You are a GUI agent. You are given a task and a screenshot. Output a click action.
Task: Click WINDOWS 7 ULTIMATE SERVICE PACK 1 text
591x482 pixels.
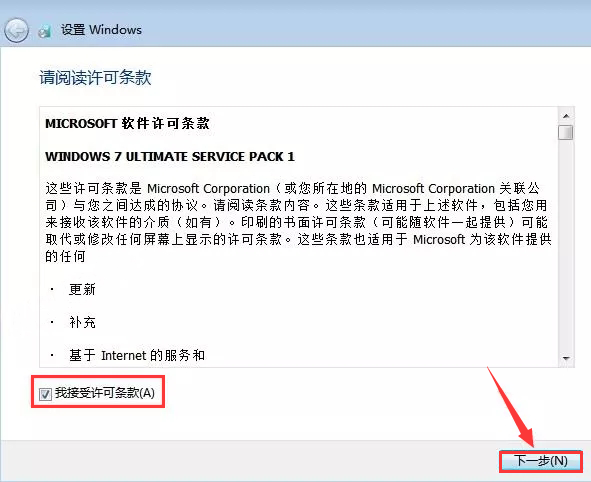(x=170, y=156)
